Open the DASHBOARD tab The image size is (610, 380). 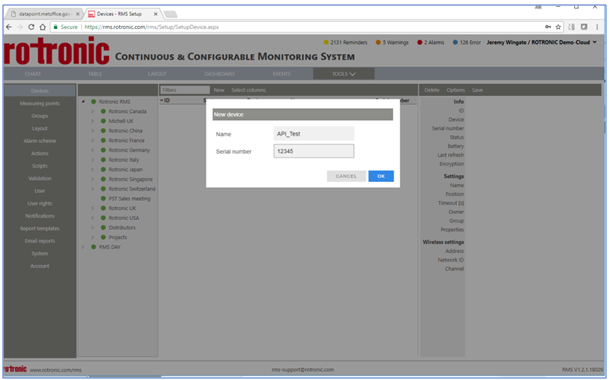point(219,74)
